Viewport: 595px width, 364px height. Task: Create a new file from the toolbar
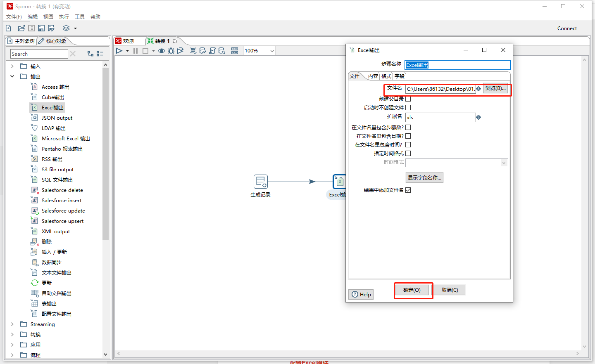(8, 28)
